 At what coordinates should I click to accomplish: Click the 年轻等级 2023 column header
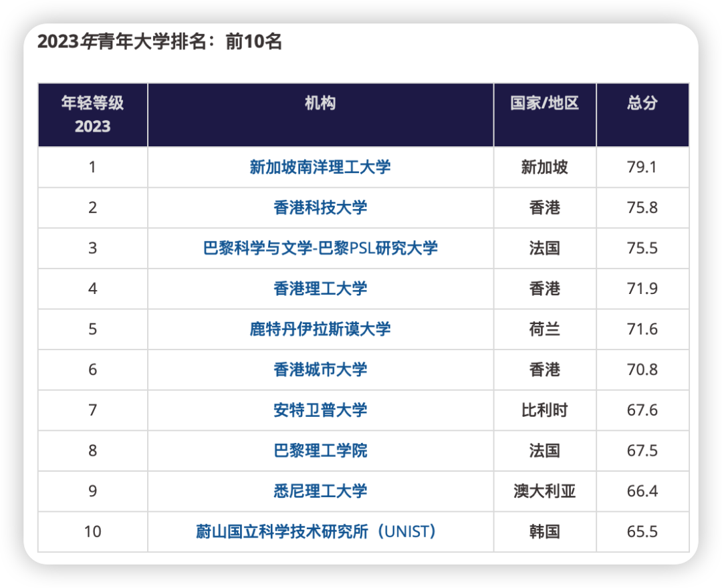[x=92, y=114]
